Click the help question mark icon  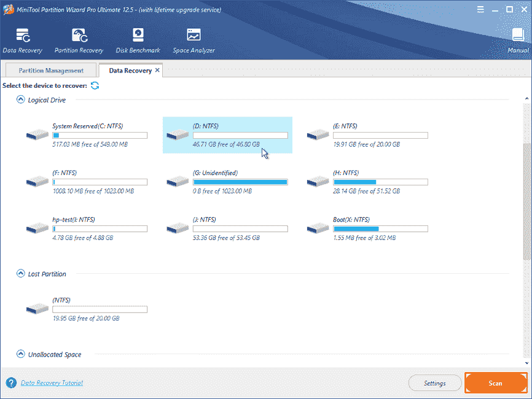(x=11, y=382)
